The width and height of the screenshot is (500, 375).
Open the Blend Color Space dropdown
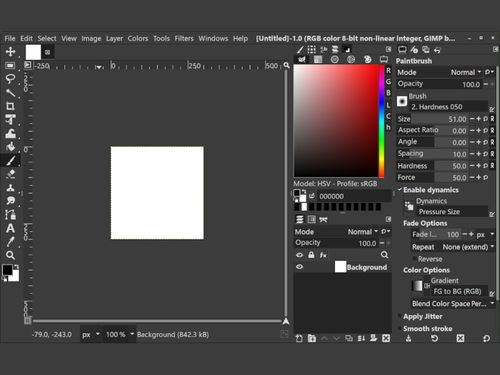point(453,304)
